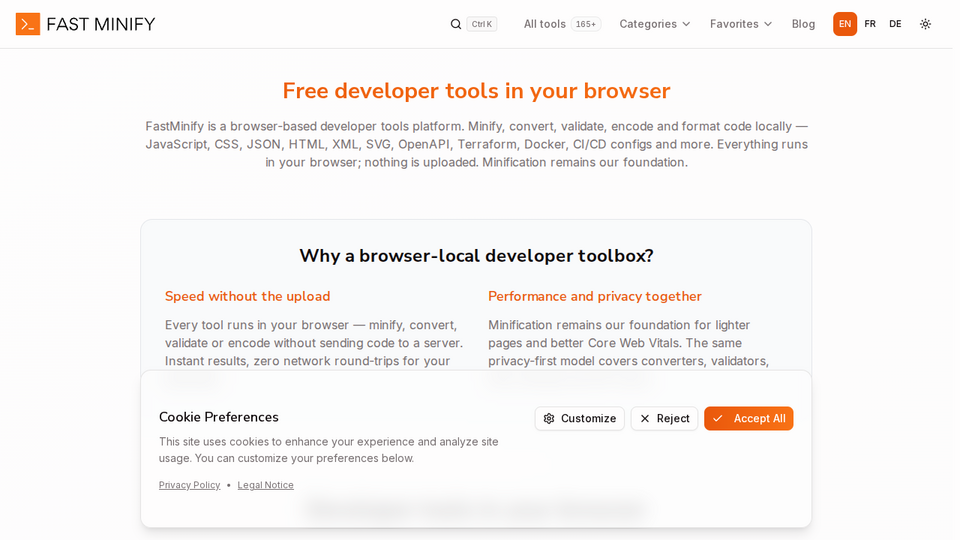The image size is (960, 540).
Task: Toggle the light/dark theme sun icon
Action: (x=925, y=24)
